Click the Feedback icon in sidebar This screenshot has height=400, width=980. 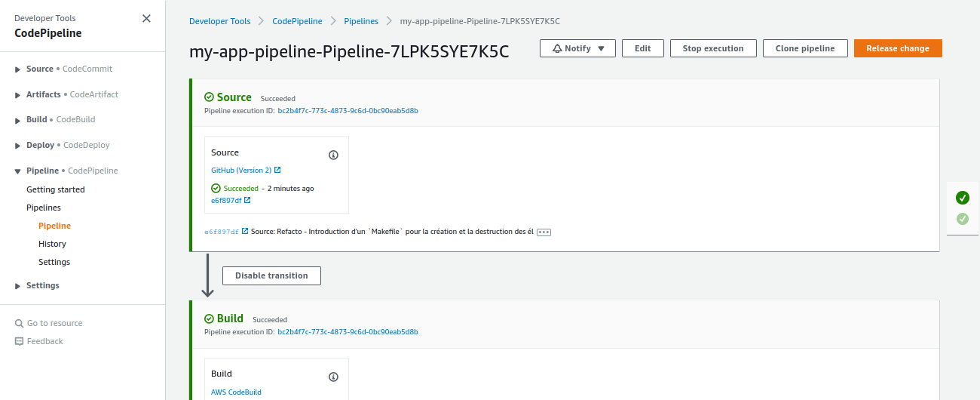click(20, 341)
